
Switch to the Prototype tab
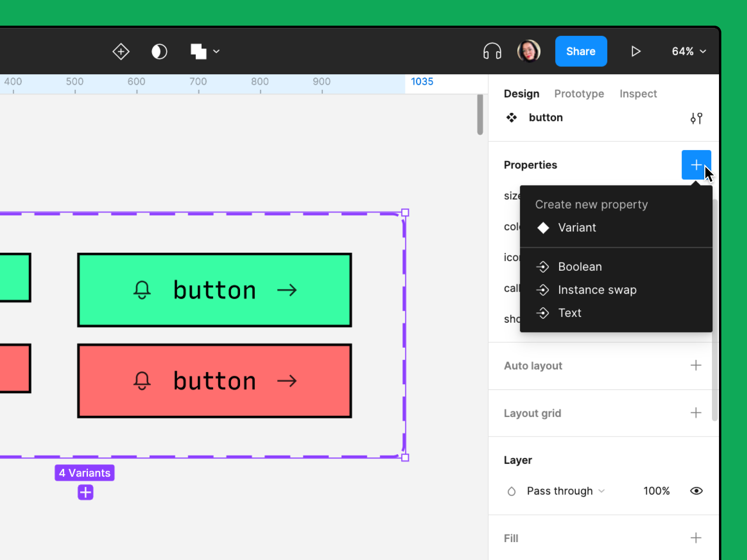click(578, 94)
